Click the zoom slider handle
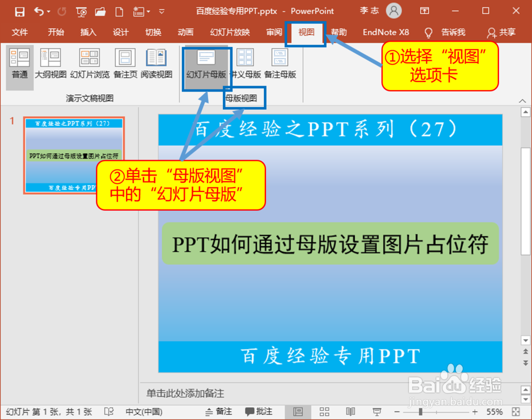532x420 pixels. tap(421, 412)
